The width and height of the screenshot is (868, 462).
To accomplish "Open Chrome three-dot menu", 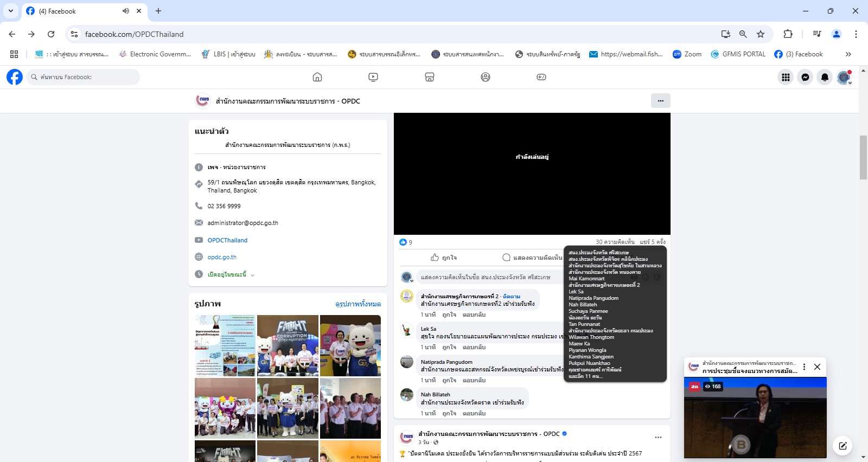I will pyautogui.click(x=856, y=34).
